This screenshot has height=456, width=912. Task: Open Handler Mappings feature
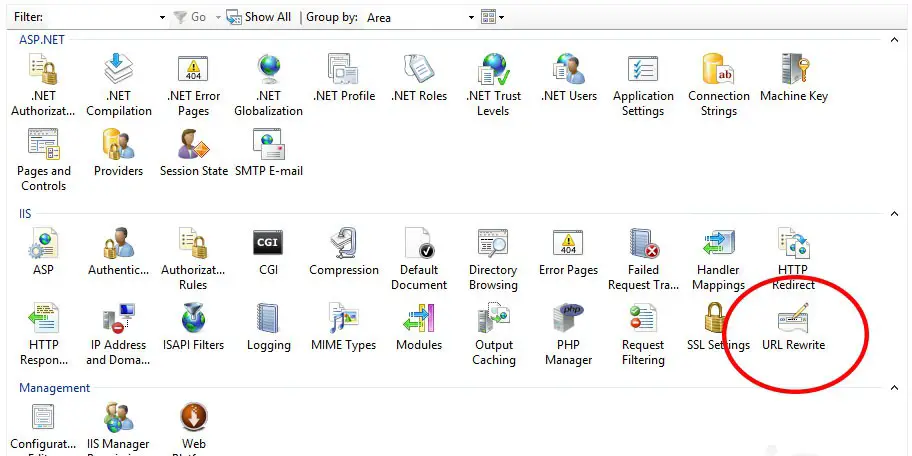[x=718, y=259]
